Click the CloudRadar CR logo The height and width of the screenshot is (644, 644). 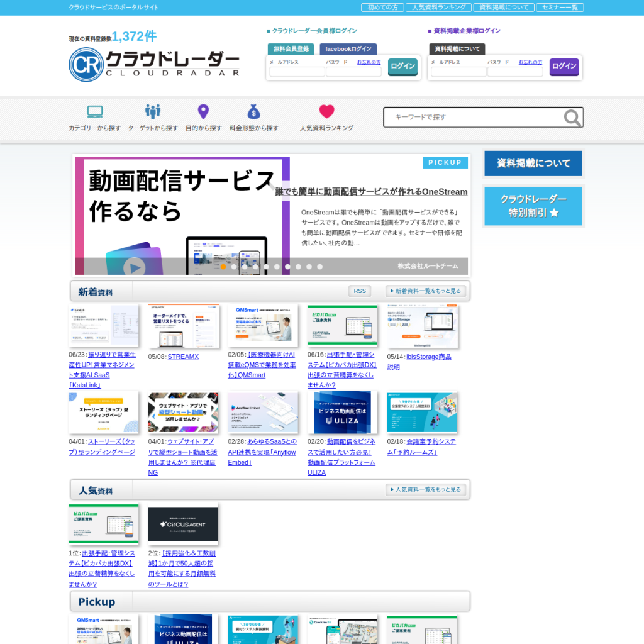click(154, 65)
